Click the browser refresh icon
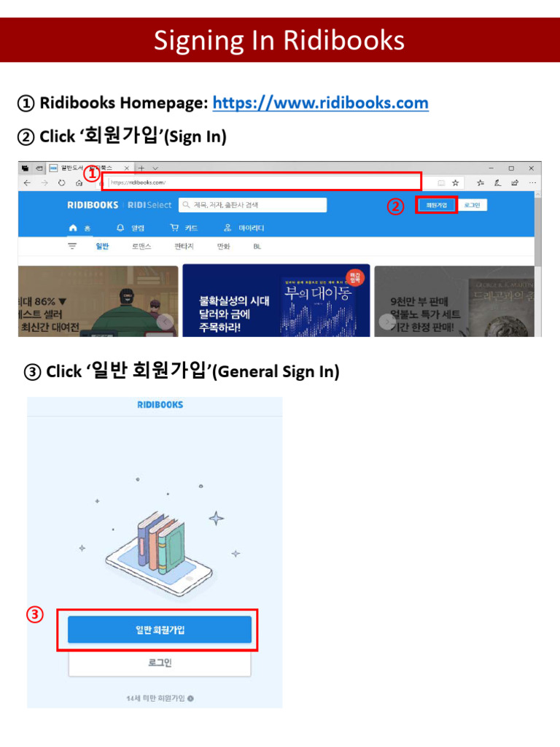Viewport: 560px width, 747px height. click(x=61, y=183)
